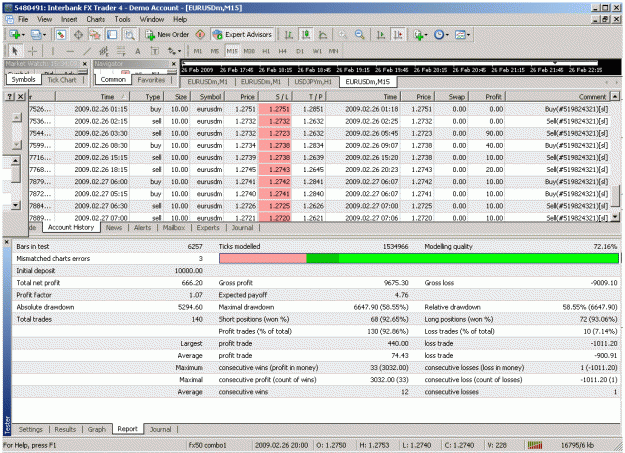The height and width of the screenshot is (453, 625).
Task: Select the Text Label tool
Action: point(155,51)
